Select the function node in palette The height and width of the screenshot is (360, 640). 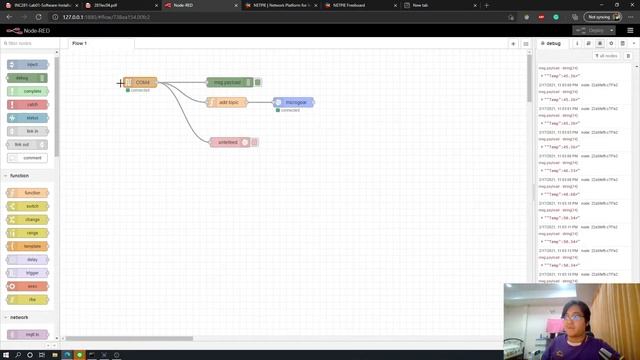[x=28, y=193]
